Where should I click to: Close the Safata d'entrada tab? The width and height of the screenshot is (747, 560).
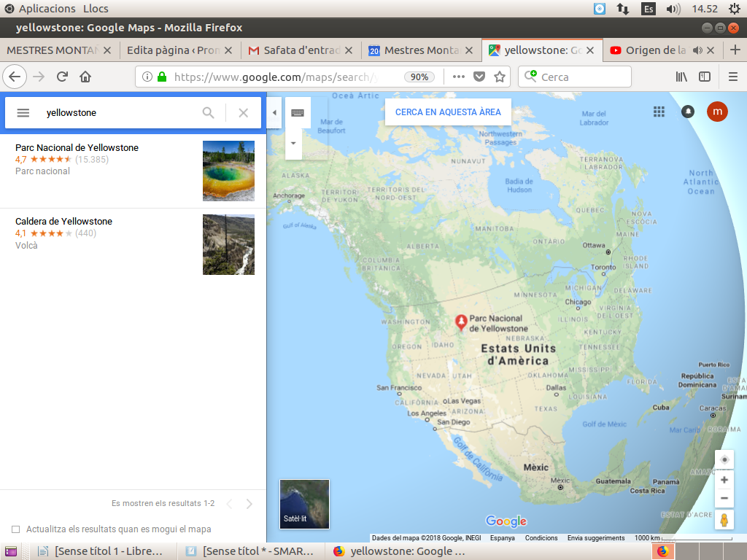[349, 50]
